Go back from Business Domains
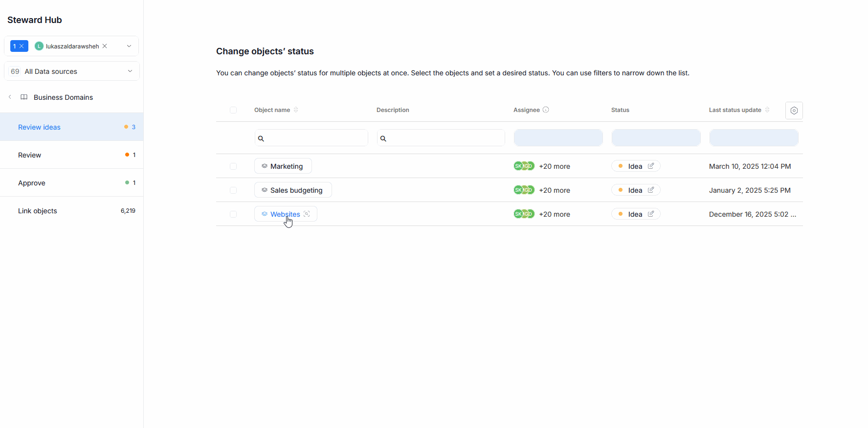This screenshot has height=428, width=868. click(x=10, y=97)
